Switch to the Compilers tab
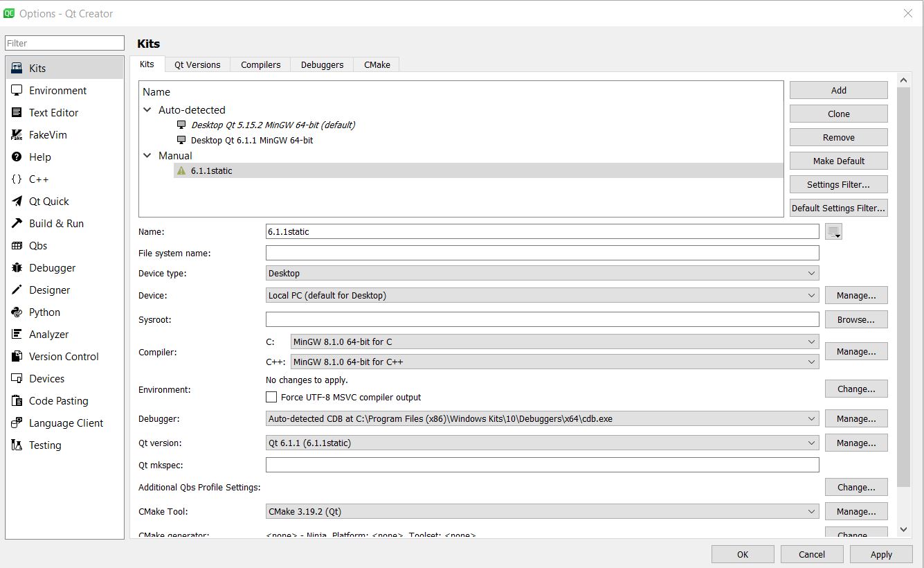The width and height of the screenshot is (924, 568). [261, 64]
